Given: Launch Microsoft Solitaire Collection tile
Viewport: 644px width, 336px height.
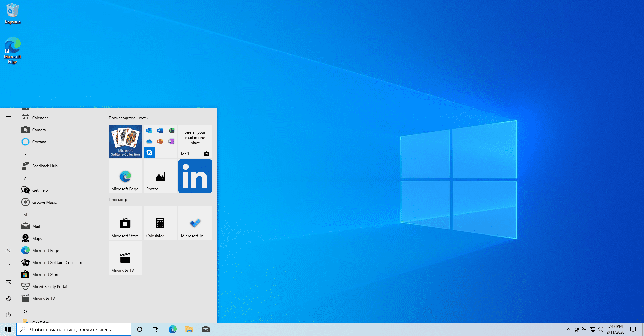Looking at the screenshot, I should tap(125, 141).
